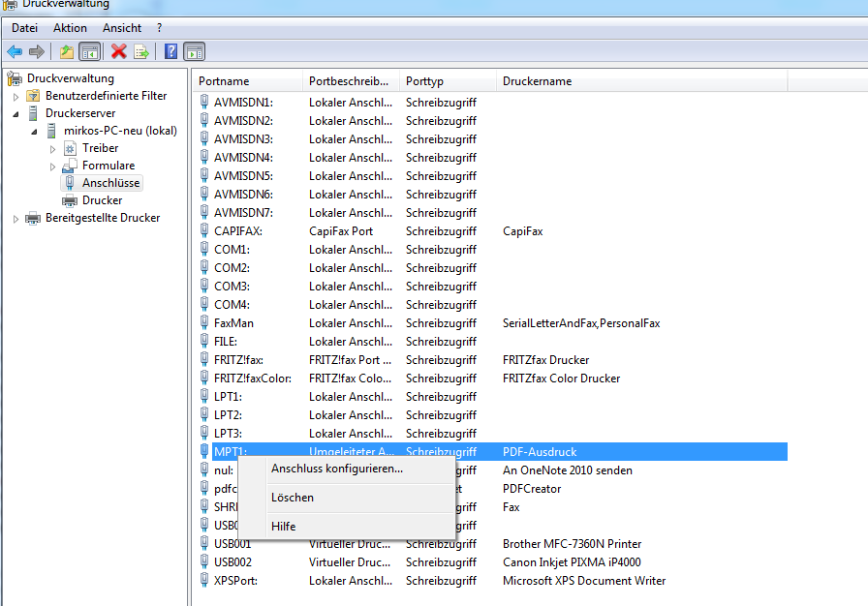868x606 pixels.
Task: Toggle the console tree pane icon
Action: (90, 52)
